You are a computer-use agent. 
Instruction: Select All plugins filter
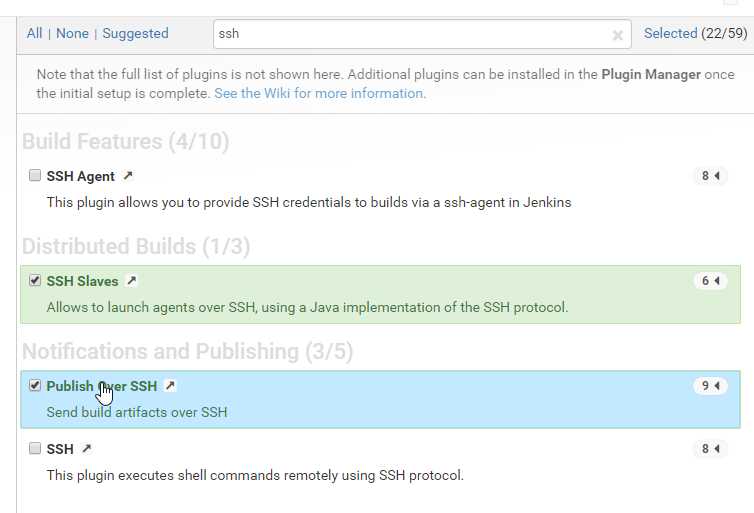coord(34,33)
